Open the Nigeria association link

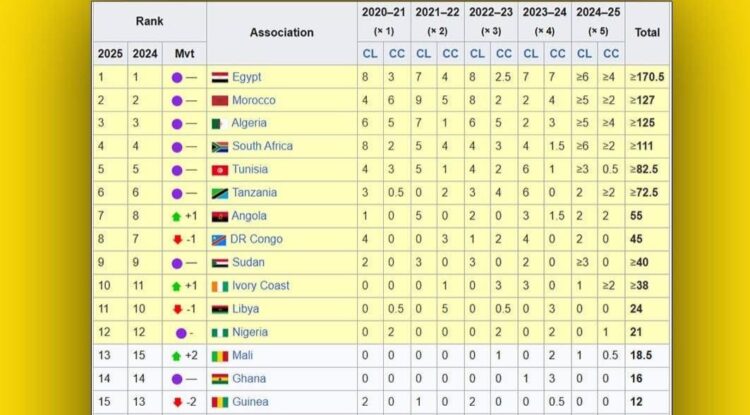pos(250,332)
